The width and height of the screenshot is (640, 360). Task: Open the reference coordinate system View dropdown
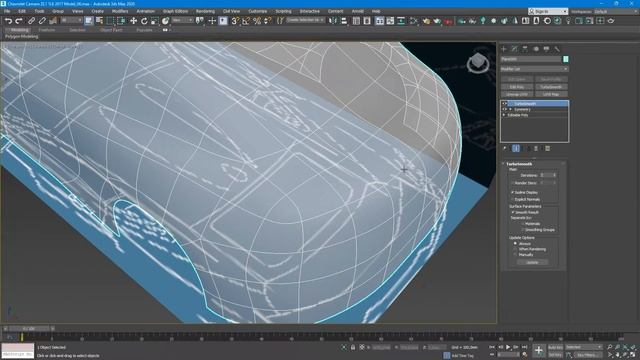182,20
